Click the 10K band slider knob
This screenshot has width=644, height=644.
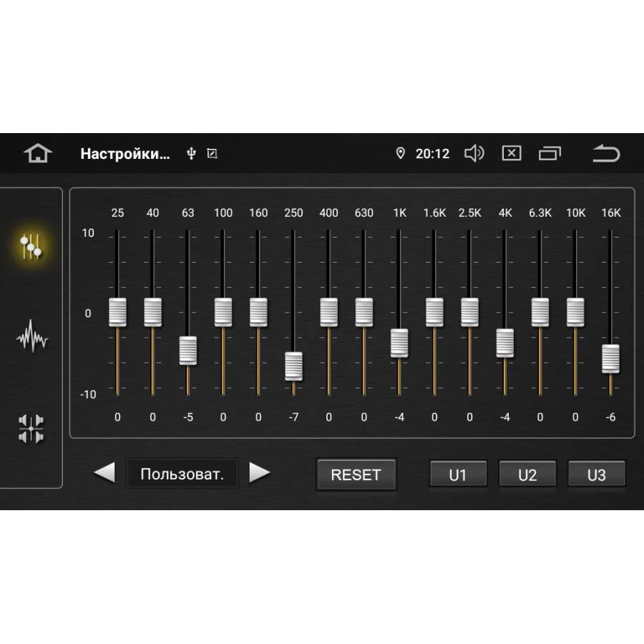click(x=575, y=313)
